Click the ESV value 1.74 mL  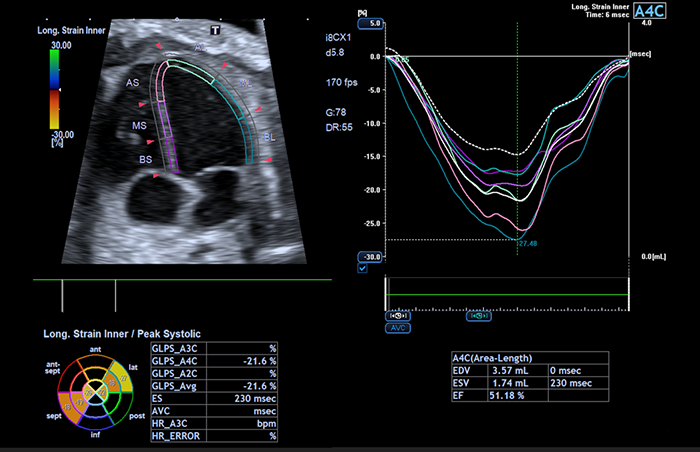(510, 383)
